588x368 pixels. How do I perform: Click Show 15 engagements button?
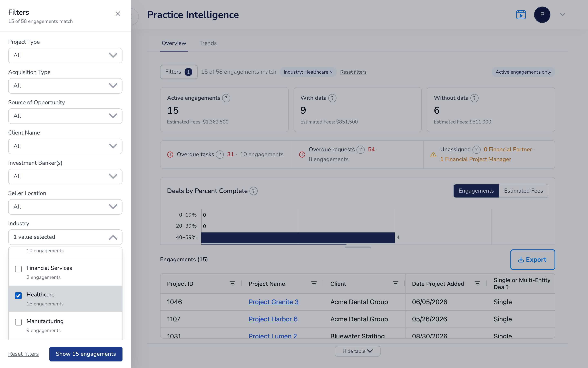(86, 354)
